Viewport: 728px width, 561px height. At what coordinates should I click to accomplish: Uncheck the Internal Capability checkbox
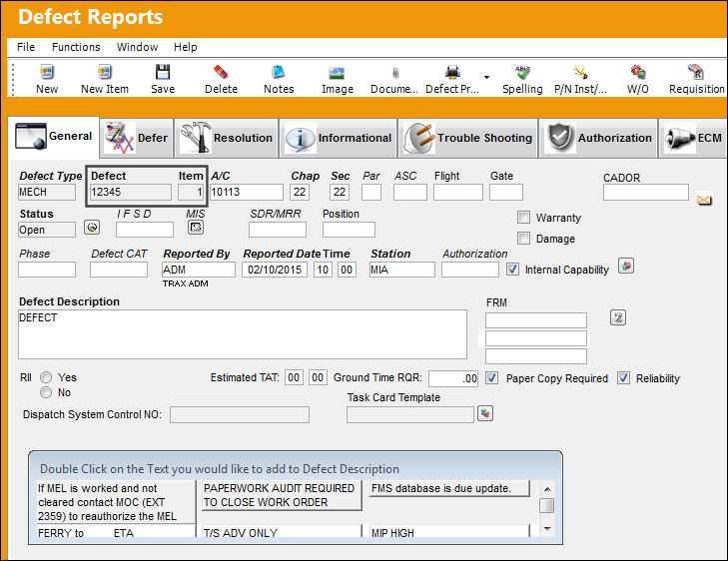(512, 270)
